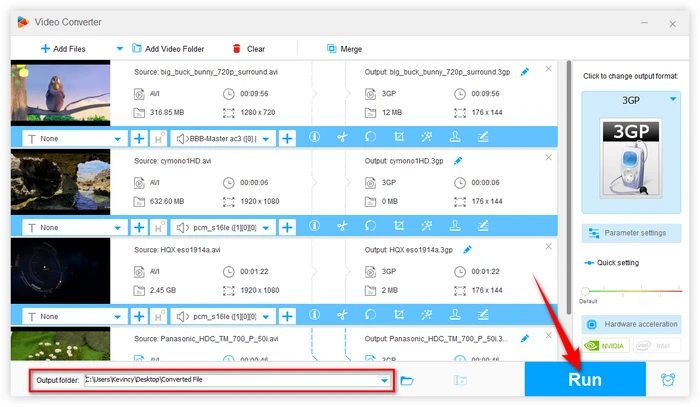
Task: Clear the file list
Action: coord(249,49)
